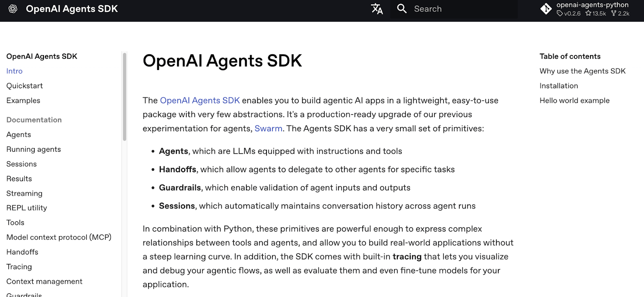This screenshot has width=644, height=297.
Task: Follow the OpenAI Agents SDK inline link
Action: [200, 101]
